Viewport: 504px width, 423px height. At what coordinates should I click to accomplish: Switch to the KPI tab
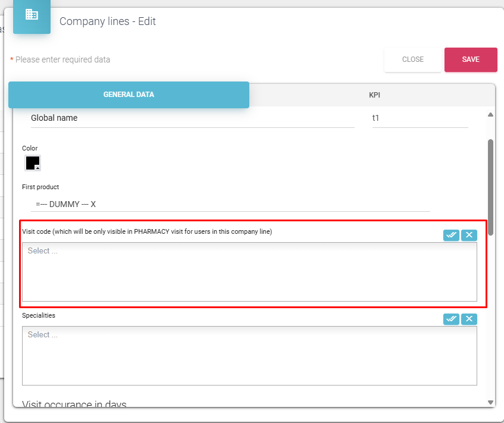[374, 95]
